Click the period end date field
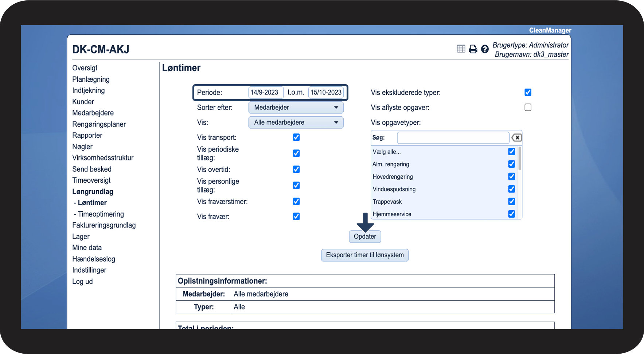 326,93
